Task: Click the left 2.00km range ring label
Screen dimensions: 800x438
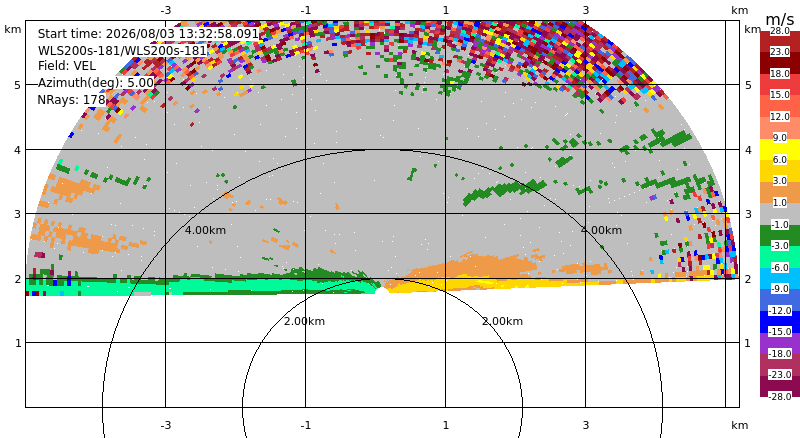Action: click(304, 321)
